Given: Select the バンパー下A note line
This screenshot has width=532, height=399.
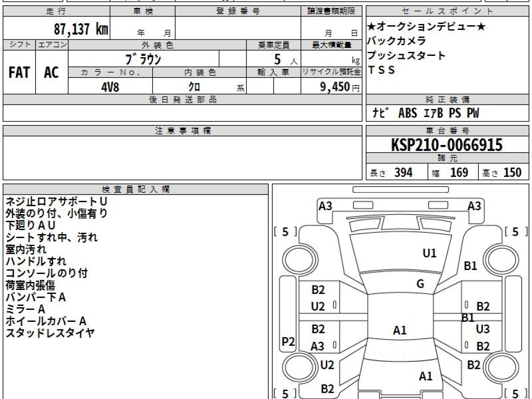Looking at the screenshot, I should click(35, 297).
